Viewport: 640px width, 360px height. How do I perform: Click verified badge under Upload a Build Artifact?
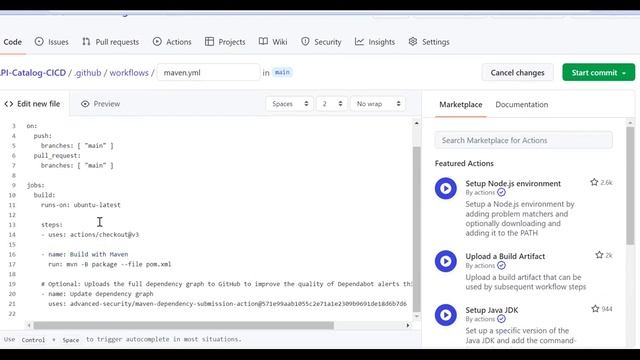[x=501, y=265]
